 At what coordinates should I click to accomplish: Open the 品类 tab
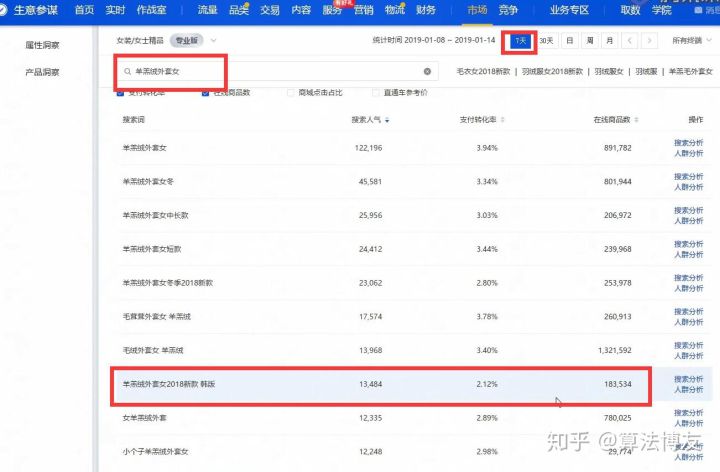pos(238,10)
